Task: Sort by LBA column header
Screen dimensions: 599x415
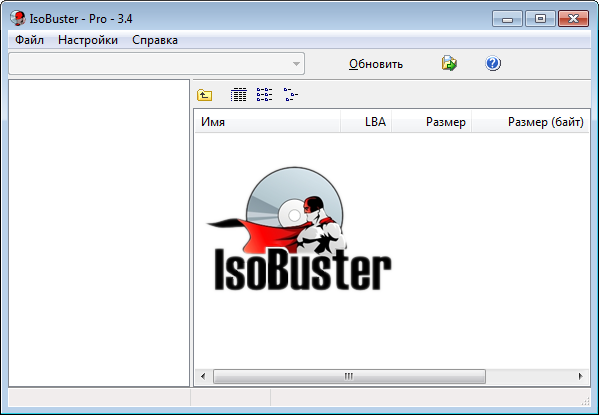Action: coord(366,122)
